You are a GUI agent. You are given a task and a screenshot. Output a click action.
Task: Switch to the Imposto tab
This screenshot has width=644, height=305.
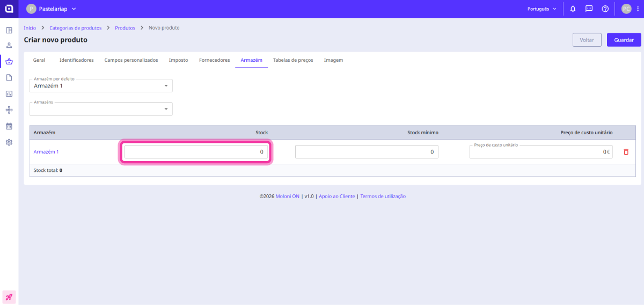178,60
